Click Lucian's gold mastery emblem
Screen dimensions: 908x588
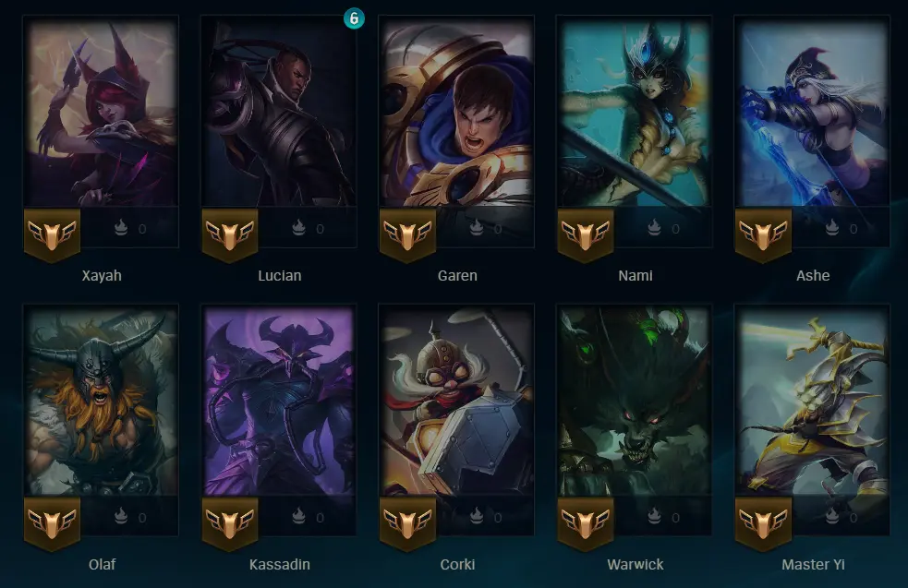pyautogui.click(x=230, y=235)
